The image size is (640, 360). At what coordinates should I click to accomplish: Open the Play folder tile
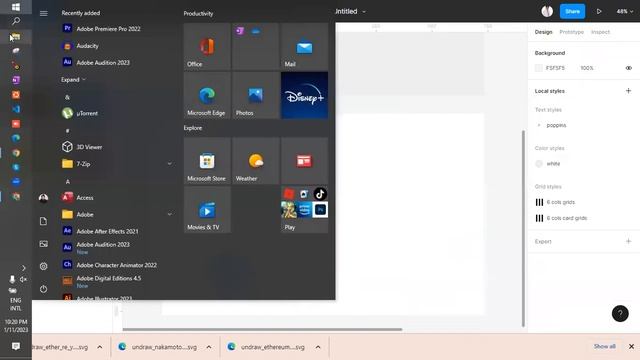(x=304, y=210)
